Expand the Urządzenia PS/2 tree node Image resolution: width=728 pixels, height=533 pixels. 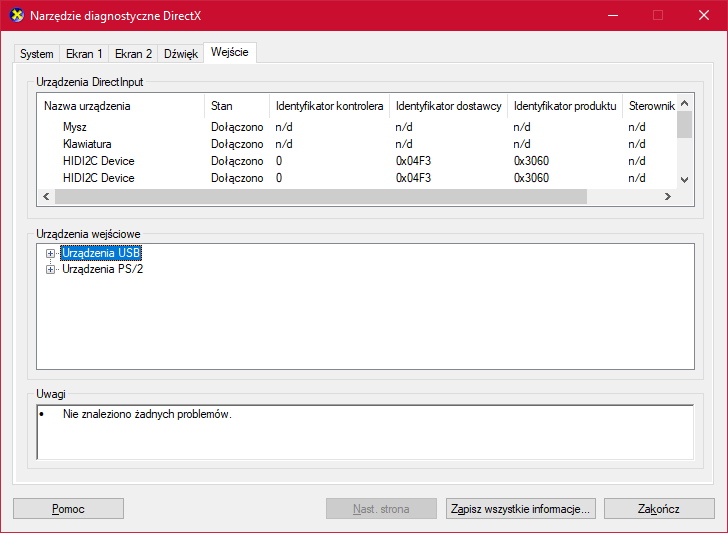point(50,269)
